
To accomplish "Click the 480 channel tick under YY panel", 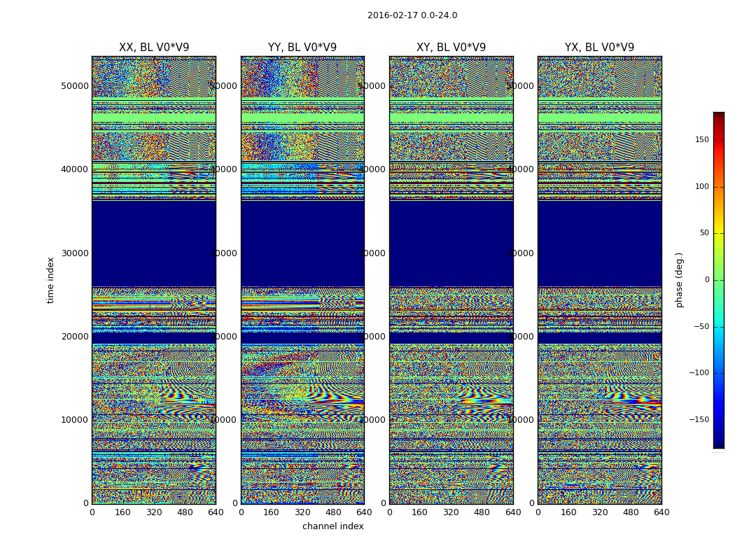I will 333,512.
